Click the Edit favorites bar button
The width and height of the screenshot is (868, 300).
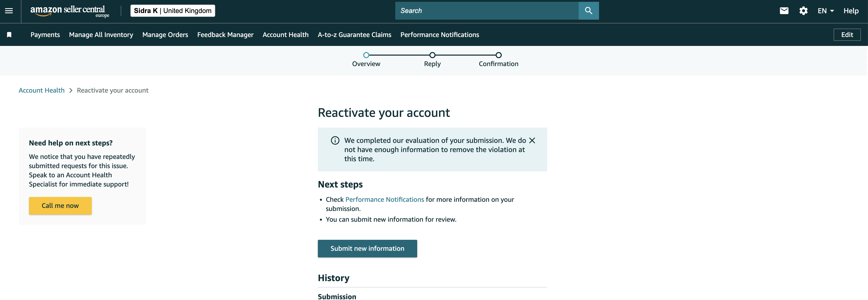(847, 35)
